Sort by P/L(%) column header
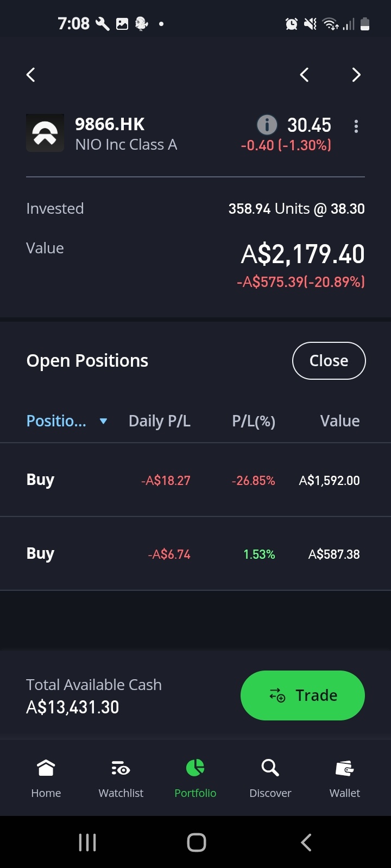Viewport: 391px width, 868px height. pos(254,421)
